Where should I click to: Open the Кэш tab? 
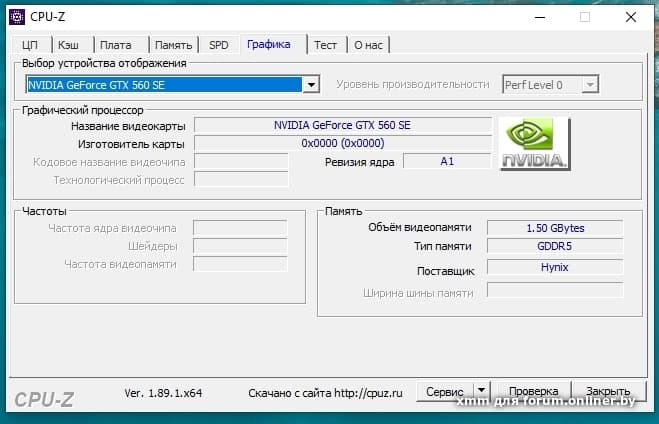click(69, 45)
